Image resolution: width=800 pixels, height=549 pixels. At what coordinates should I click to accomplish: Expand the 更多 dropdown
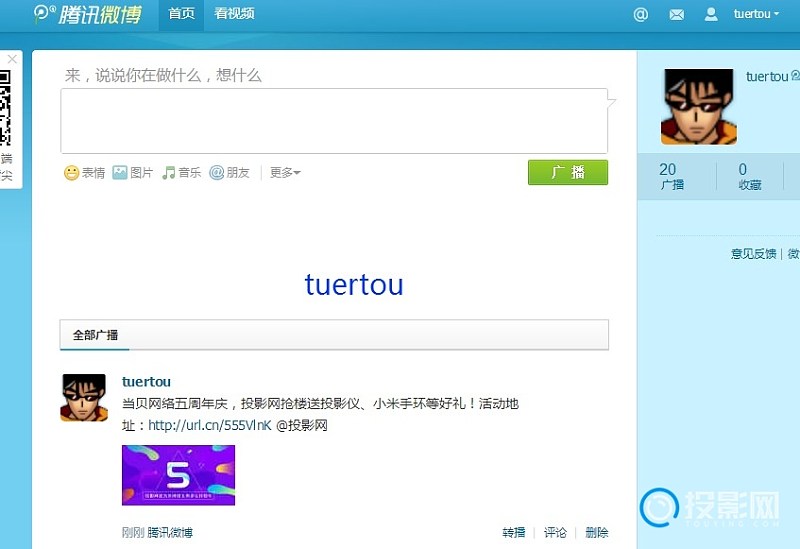click(285, 173)
